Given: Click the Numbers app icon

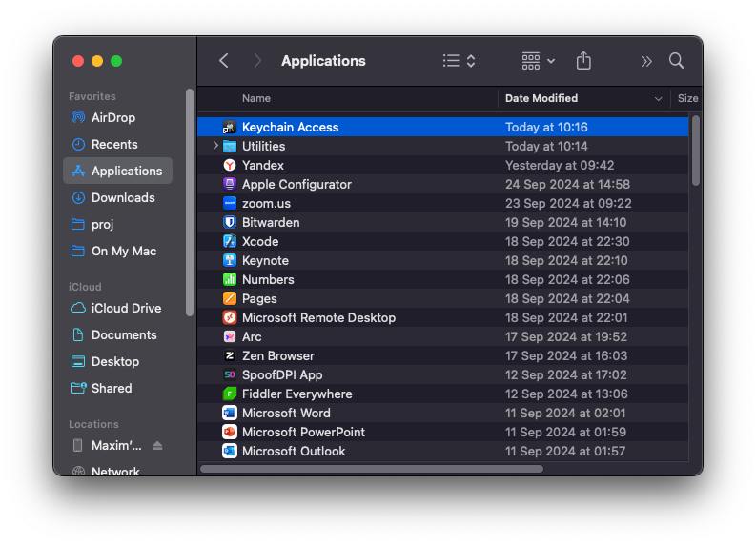Looking at the screenshot, I should tap(230, 279).
